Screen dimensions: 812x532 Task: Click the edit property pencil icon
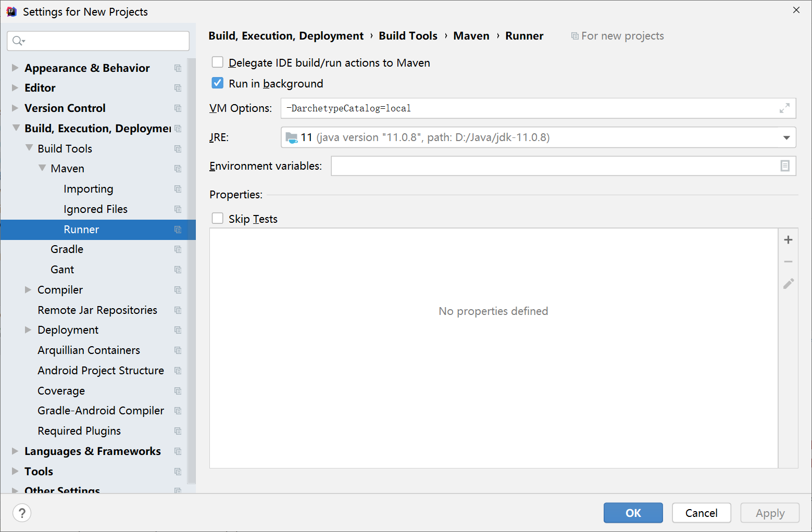pyautogui.click(x=788, y=283)
